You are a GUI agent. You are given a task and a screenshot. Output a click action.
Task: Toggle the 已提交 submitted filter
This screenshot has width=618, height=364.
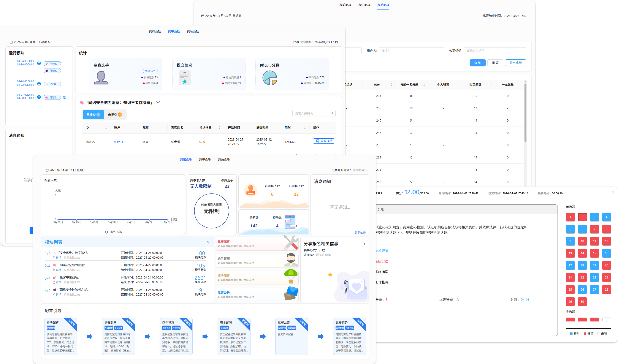pyautogui.click(x=93, y=115)
